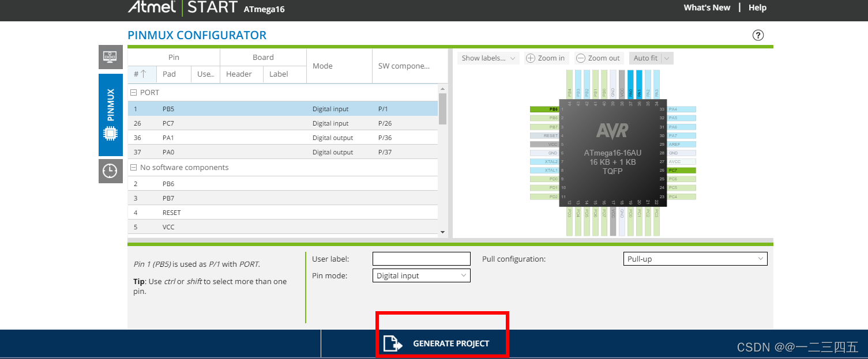Select the PINMUX sidebar tab

coord(111,115)
